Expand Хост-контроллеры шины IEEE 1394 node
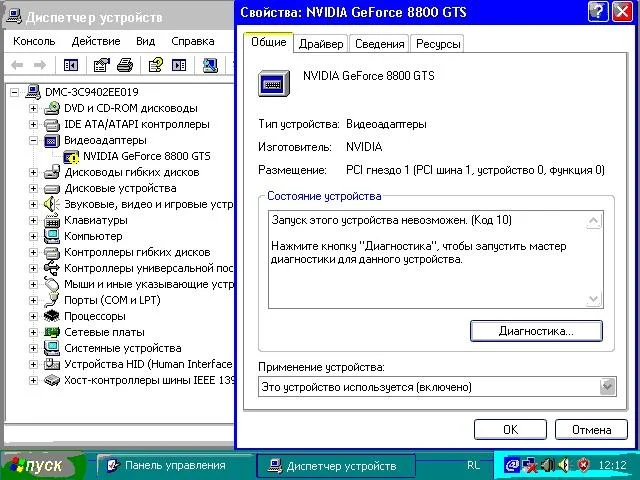This screenshot has width=640, height=480. click(x=33, y=380)
